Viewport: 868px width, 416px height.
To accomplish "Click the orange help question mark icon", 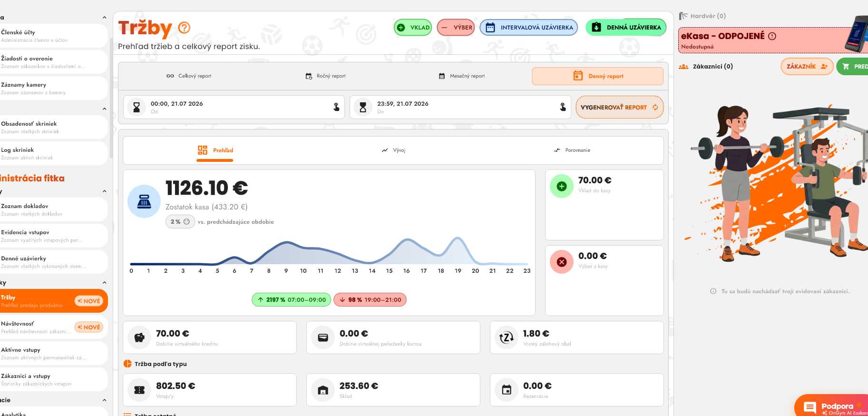I will point(184,28).
